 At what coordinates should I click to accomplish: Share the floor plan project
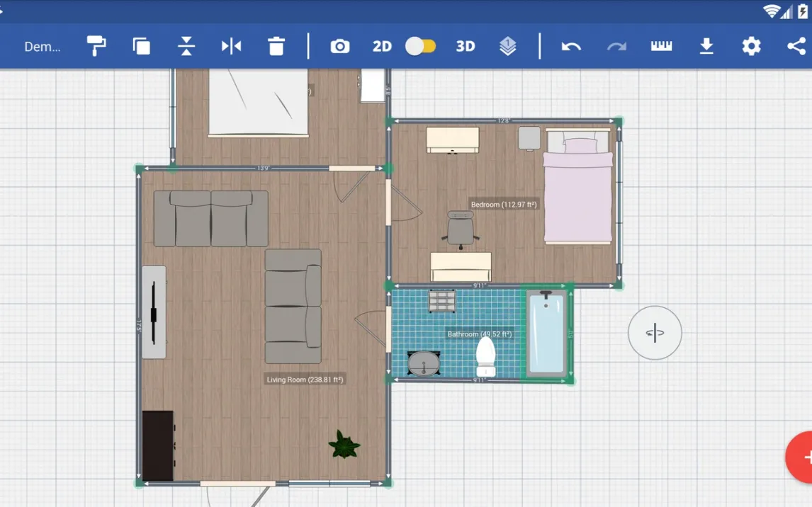point(796,46)
